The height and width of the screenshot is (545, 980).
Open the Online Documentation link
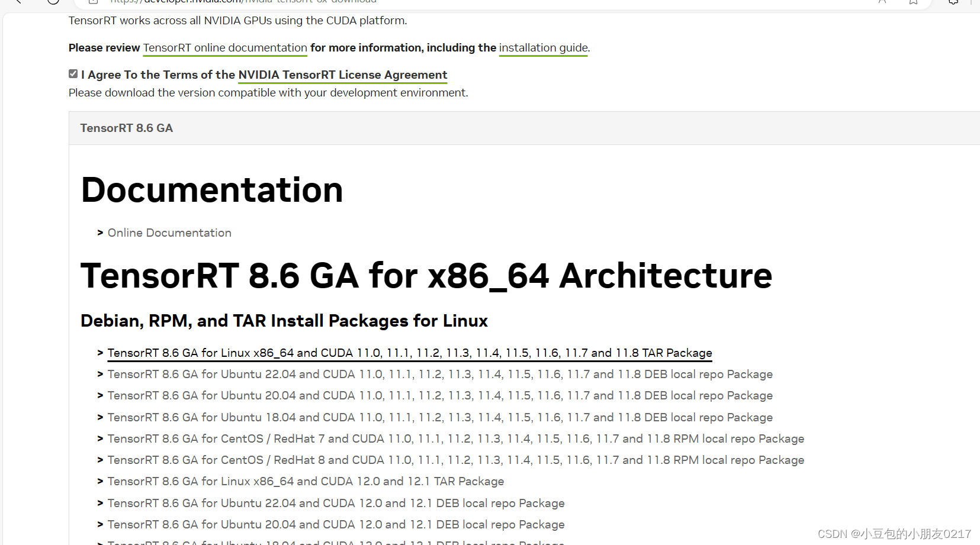[169, 233]
